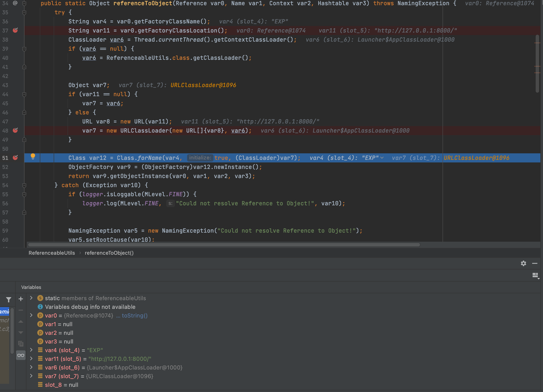
Task: Click the var1 parameter 'p' icon
Action: 40,324
